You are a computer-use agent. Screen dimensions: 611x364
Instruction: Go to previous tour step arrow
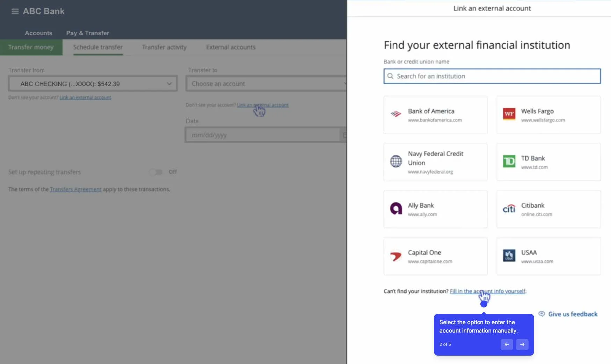tap(507, 344)
